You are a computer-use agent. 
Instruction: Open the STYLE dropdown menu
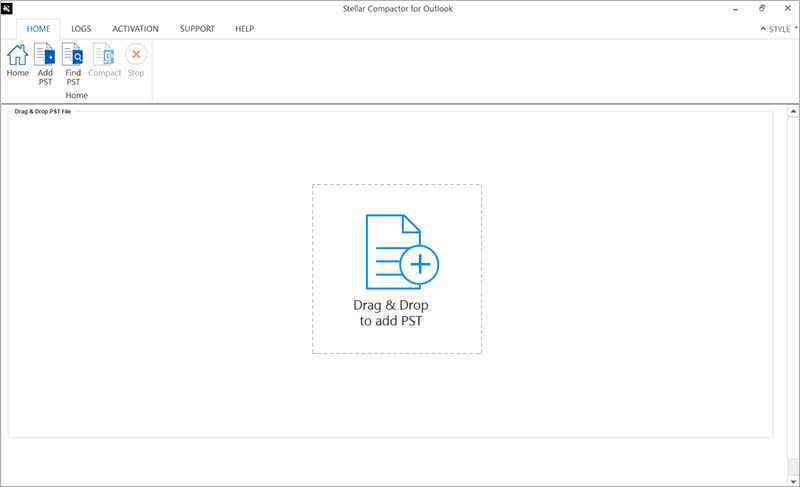tap(783, 29)
